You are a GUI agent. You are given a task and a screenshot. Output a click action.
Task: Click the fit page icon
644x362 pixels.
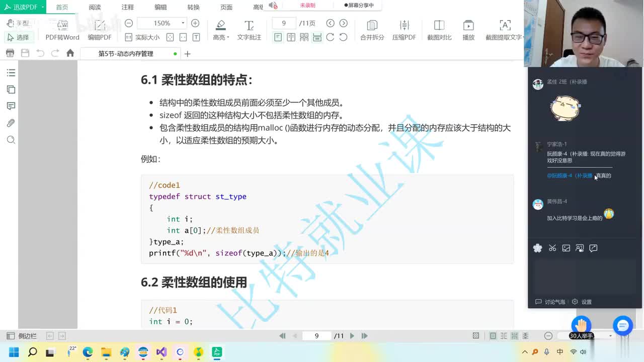[170, 37]
